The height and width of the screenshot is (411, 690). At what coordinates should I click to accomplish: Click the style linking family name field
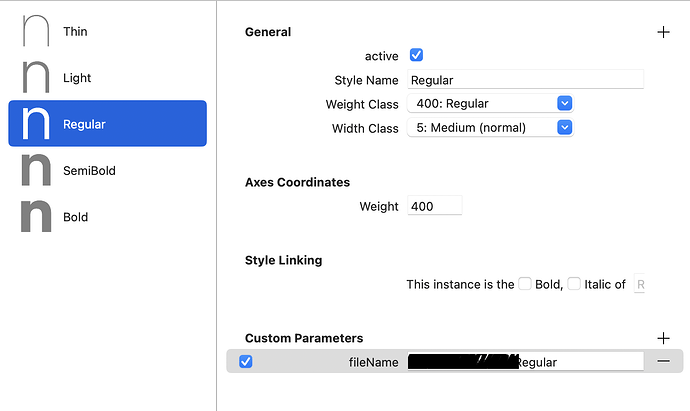pos(640,285)
